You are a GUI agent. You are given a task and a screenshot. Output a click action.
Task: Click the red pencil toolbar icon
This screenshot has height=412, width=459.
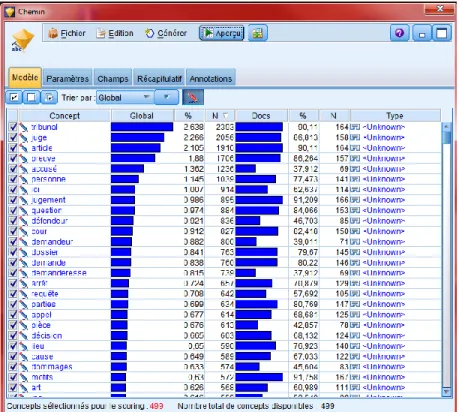coord(193,97)
